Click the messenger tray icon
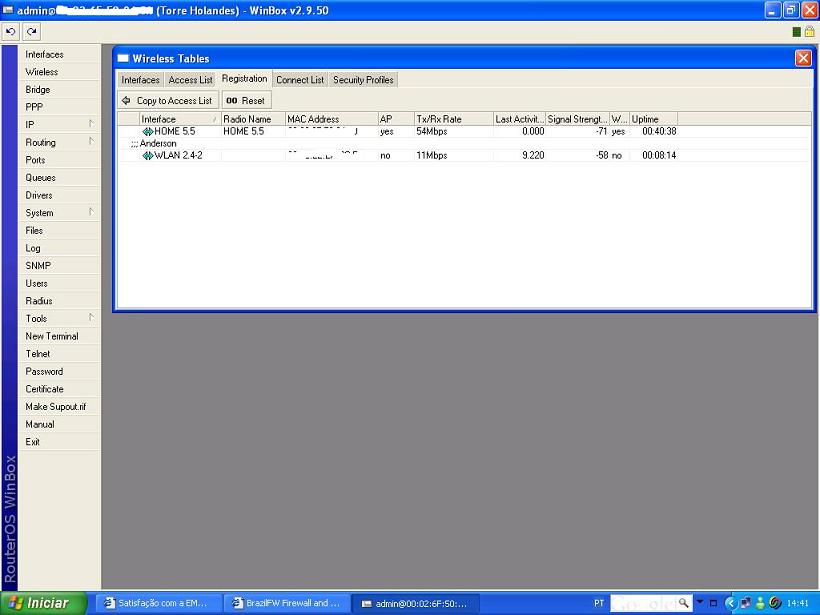Image resolution: width=820 pixels, height=615 pixels. pos(760,603)
